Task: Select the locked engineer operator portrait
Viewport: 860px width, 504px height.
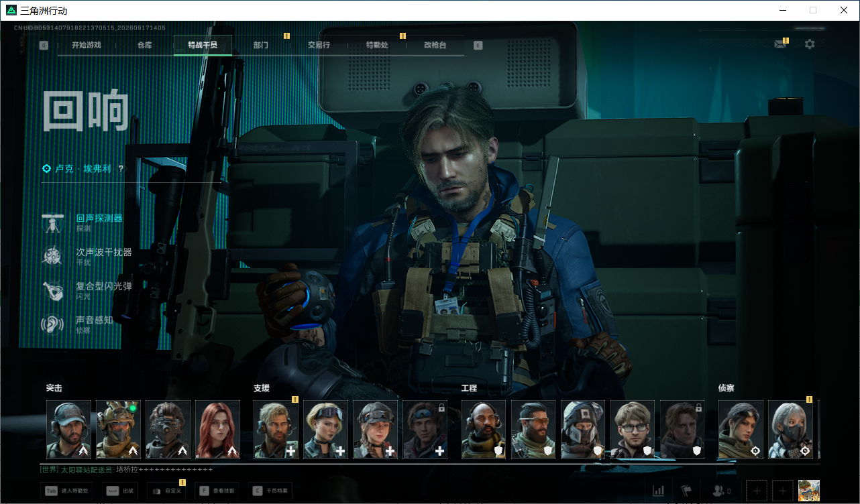Action: (x=682, y=430)
